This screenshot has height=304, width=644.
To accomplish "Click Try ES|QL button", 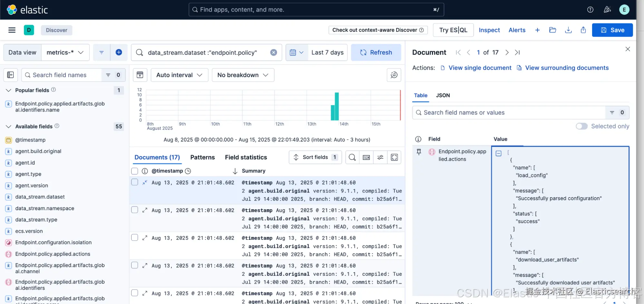I will [453, 30].
